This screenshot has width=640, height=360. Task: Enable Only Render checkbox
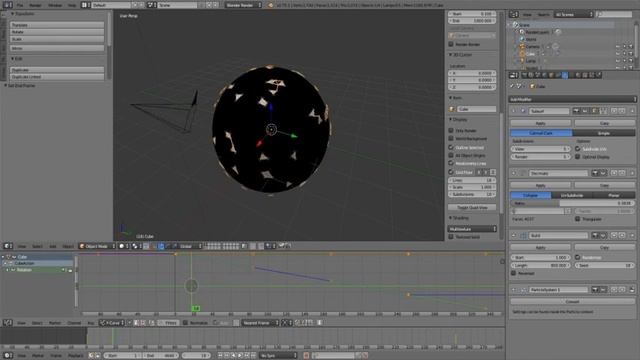point(451,131)
